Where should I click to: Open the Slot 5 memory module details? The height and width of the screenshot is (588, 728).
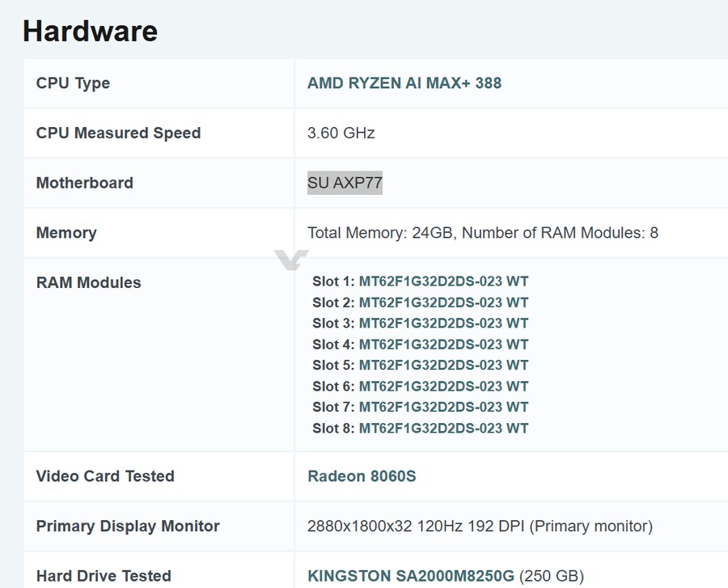445,365
